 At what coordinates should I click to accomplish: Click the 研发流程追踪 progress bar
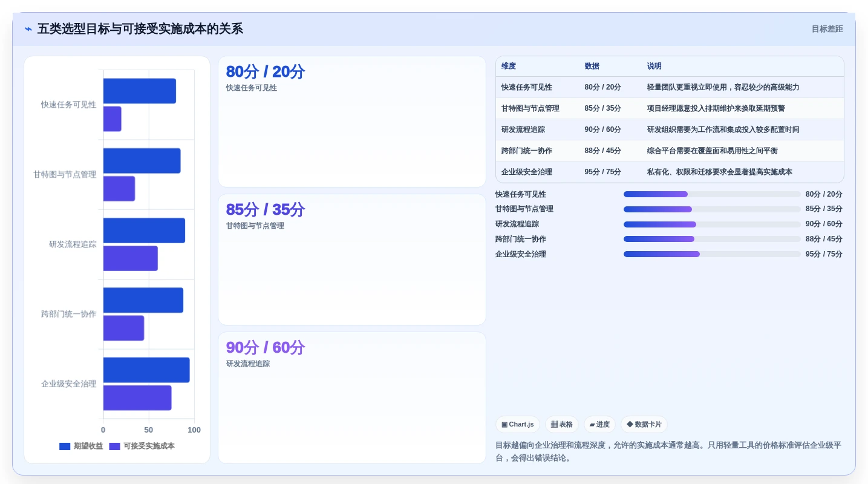712,224
